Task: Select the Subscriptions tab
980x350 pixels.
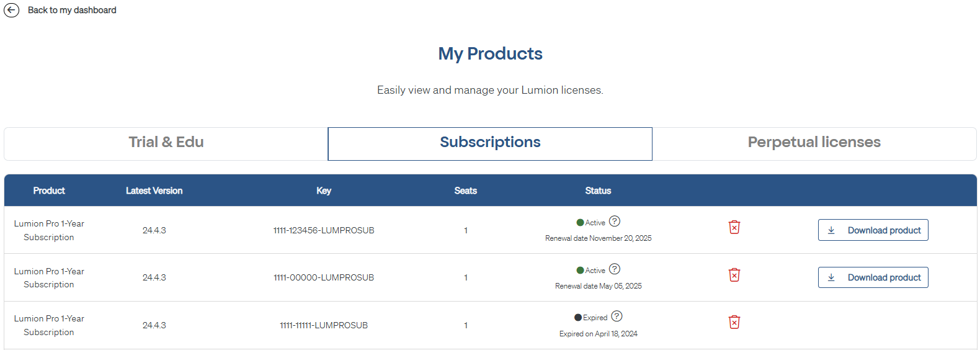Action: tap(490, 143)
